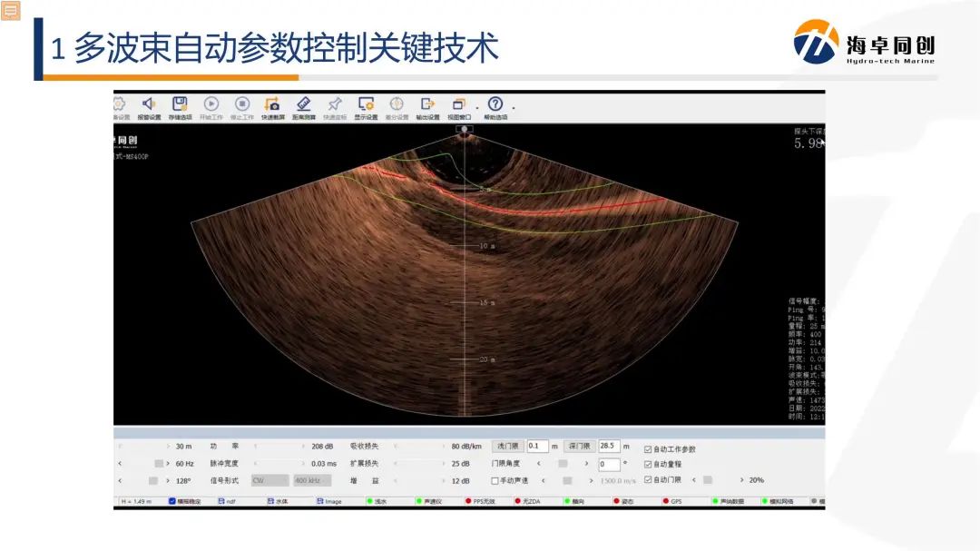Click the 60 Hz slider right arrow
The height and width of the screenshot is (551, 980).
click(167, 464)
